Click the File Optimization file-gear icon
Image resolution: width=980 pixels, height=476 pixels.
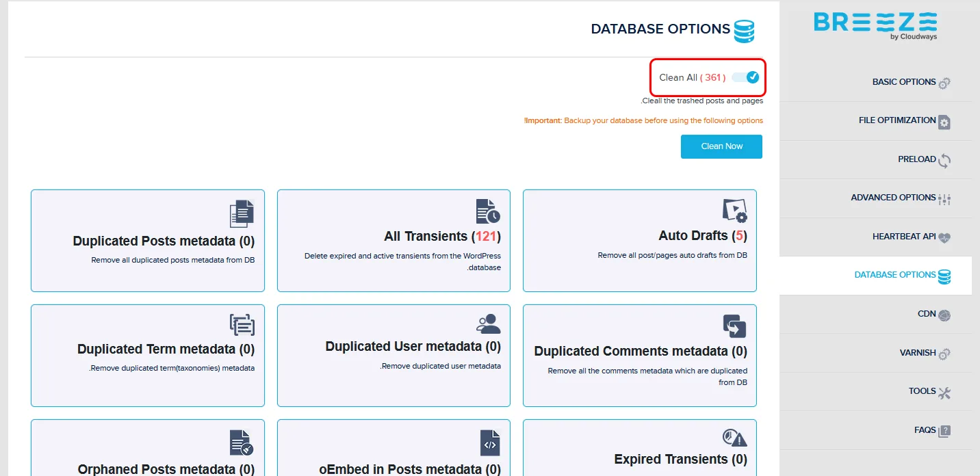tap(944, 122)
